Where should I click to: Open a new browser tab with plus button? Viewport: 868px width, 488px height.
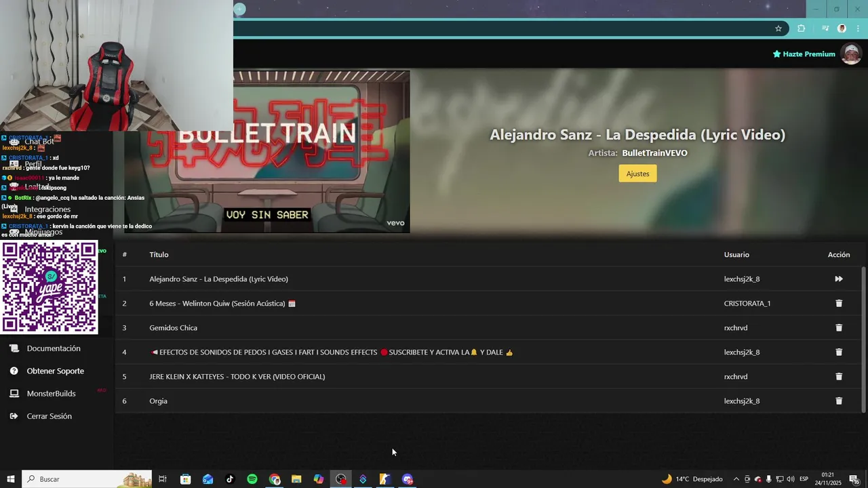pos(239,9)
